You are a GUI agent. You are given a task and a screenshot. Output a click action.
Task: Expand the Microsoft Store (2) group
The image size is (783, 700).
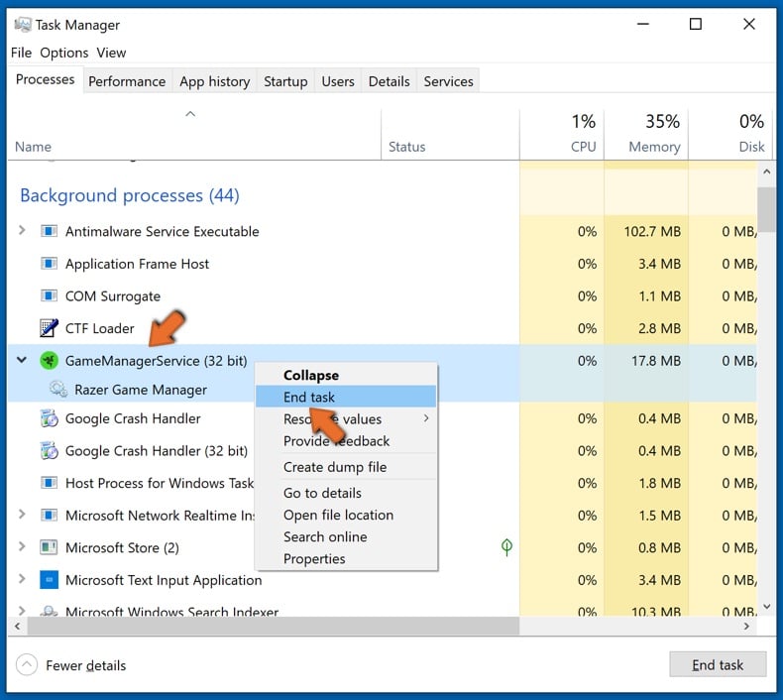(x=22, y=546)
